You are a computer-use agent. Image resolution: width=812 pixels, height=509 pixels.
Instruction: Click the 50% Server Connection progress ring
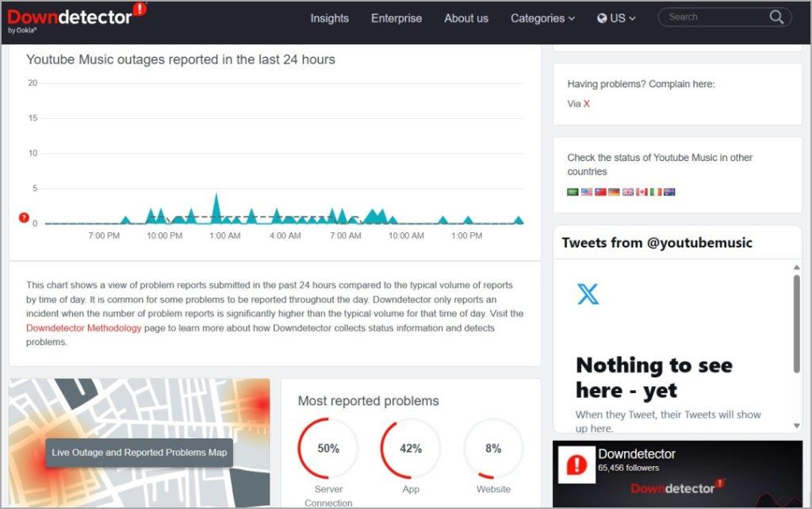327,449
